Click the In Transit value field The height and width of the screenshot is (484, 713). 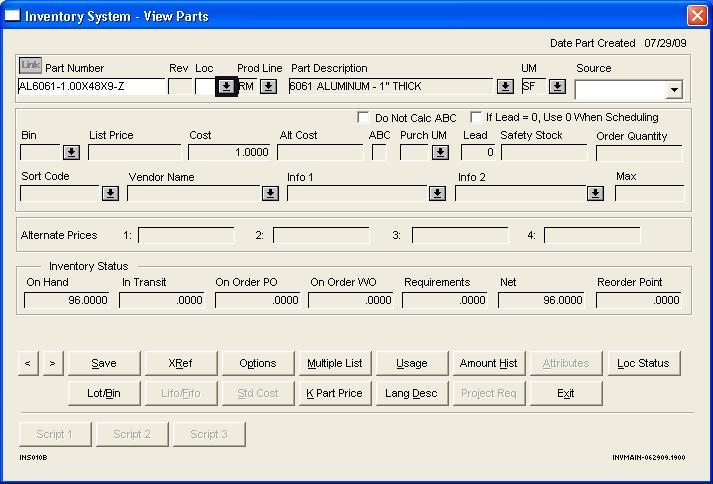pos(162,300)
